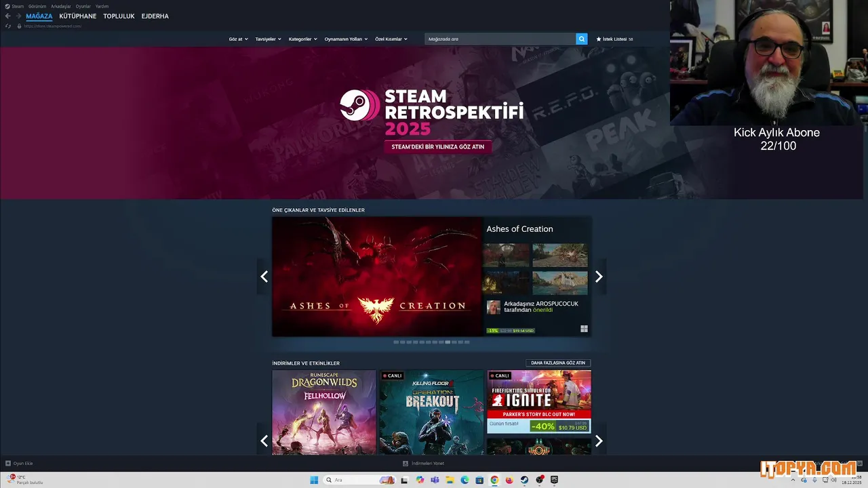The image size is (868, 488).
Task: Open the Windows Start menu
Action: (314, 480)
